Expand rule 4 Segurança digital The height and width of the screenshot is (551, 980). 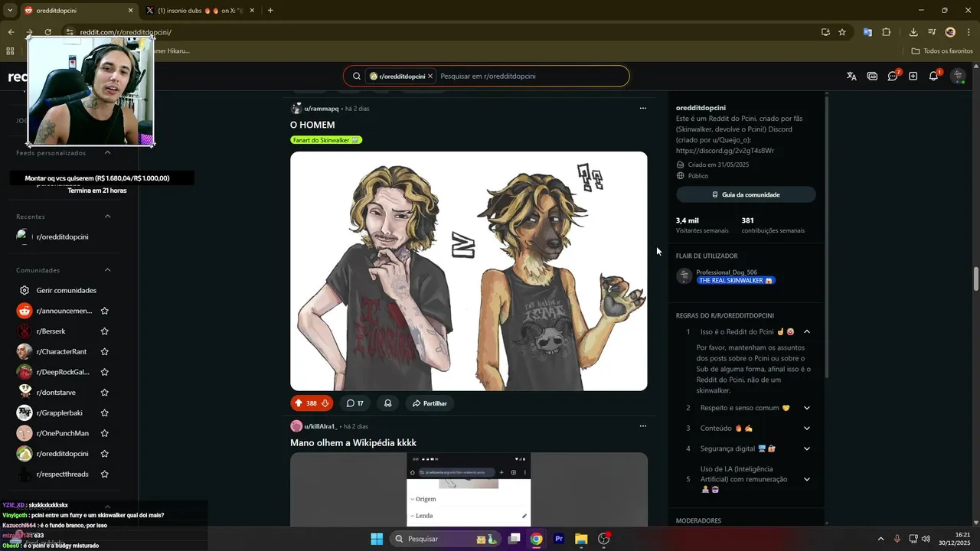807,448
